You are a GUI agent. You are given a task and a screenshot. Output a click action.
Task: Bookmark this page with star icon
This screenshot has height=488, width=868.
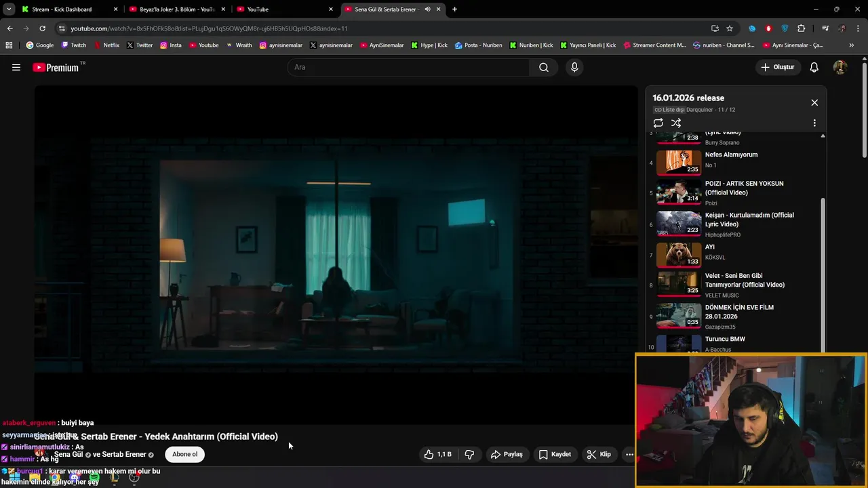coord(730,28)
